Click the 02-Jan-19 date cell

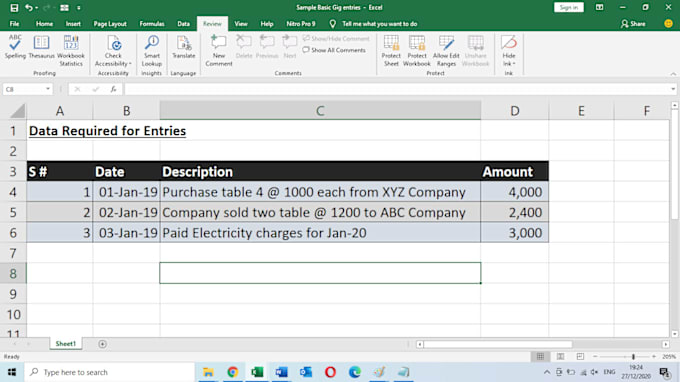126,212
